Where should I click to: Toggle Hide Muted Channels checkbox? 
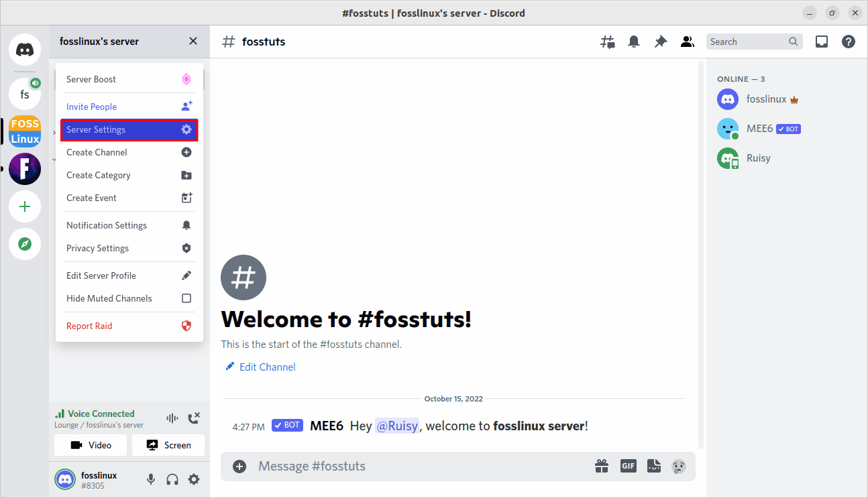coord(186,298)
